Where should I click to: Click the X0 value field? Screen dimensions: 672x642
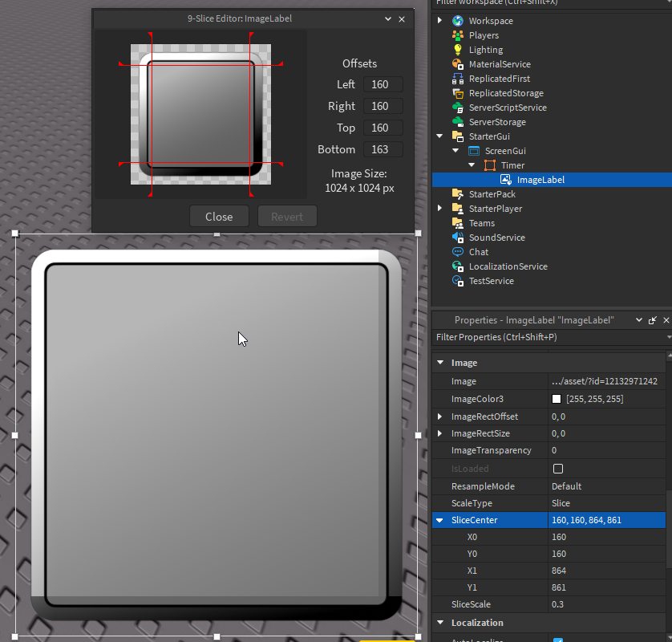pos(607,537)
